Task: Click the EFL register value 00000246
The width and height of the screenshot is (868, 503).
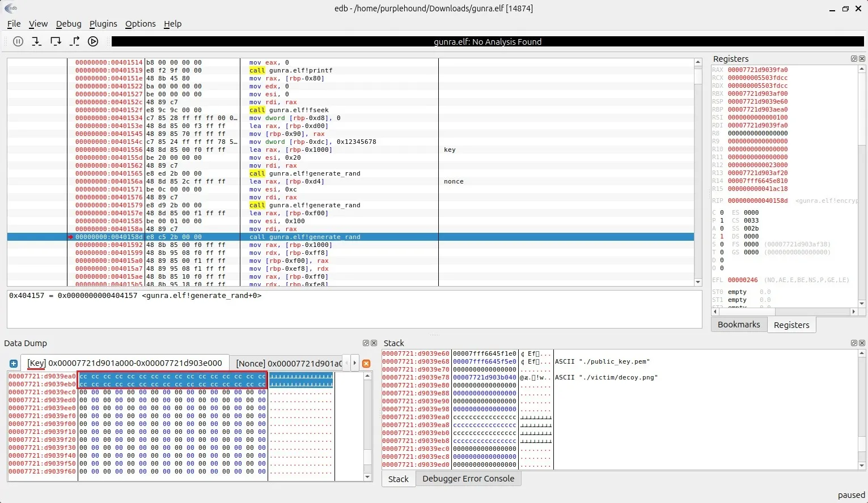Action: 743,280
